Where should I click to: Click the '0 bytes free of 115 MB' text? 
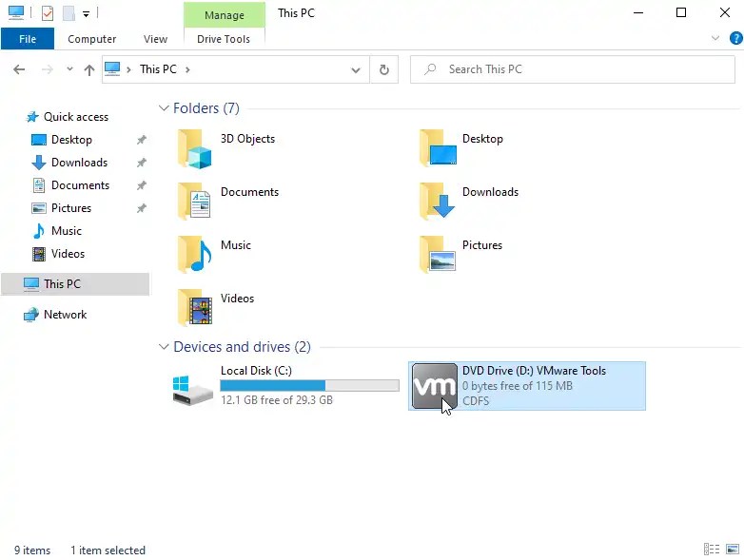(x=518, y=386)
